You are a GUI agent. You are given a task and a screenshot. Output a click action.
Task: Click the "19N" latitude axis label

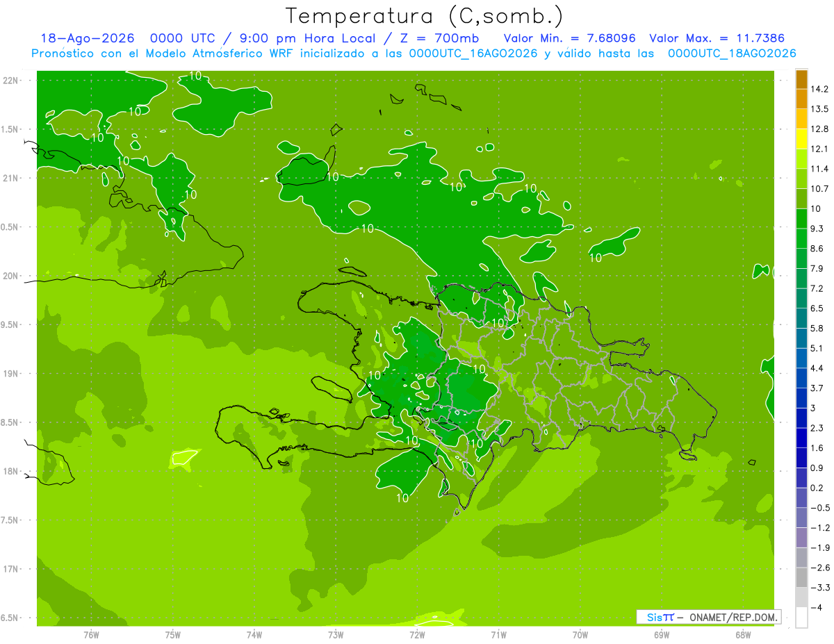(x=11, y=373)
